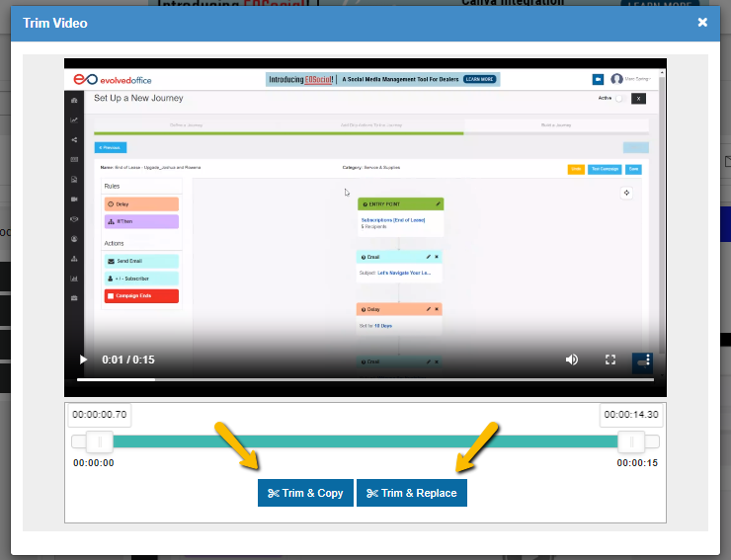Select the +/- Subscriber action

[x=141, y=279]
